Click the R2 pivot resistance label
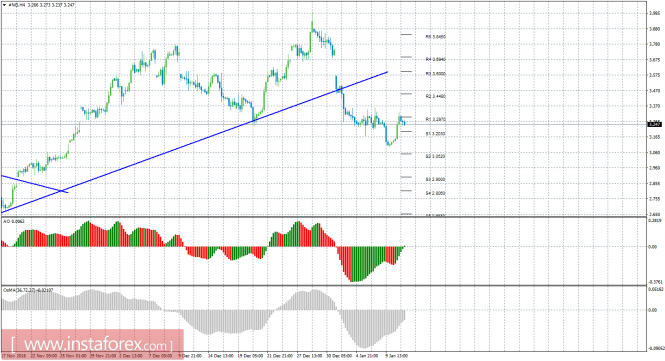 pos(436,96)
